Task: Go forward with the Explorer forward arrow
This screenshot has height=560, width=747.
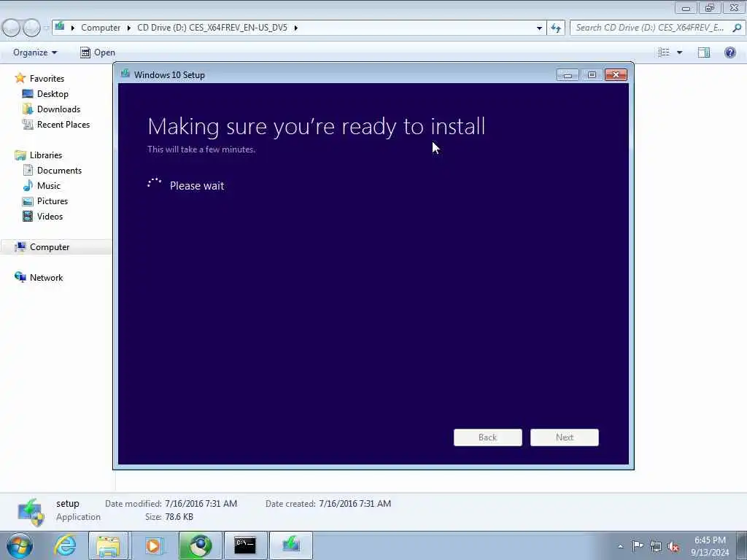Action: click(32, 28)
